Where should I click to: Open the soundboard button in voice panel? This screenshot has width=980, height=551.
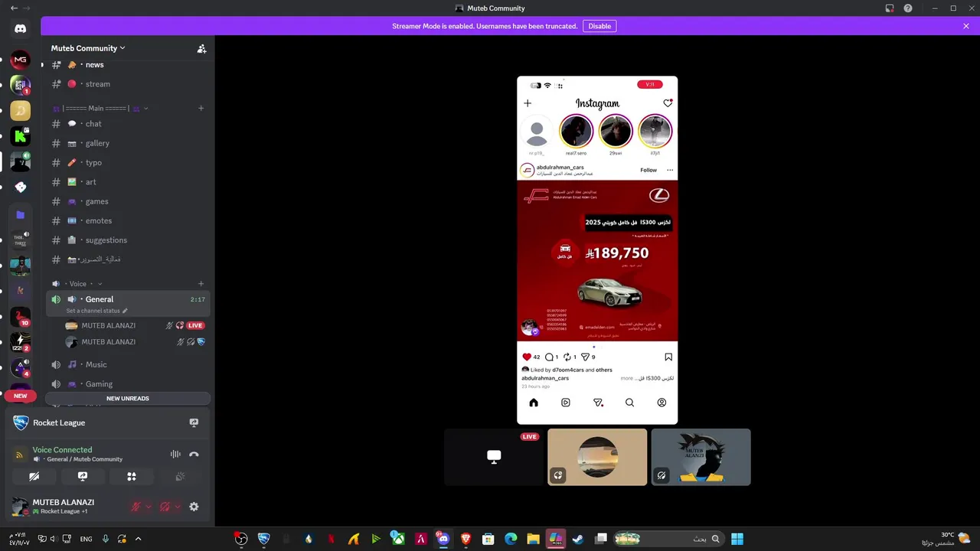pos(180,476)
